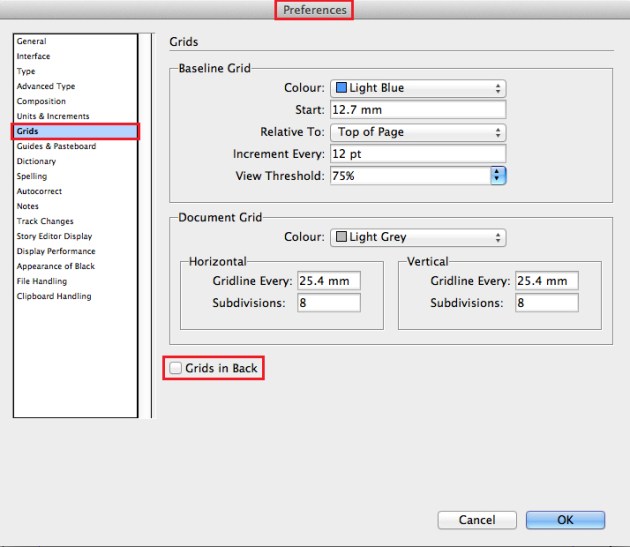Open the Guides & Pasteboard category
630x547 pixels.
click(x=56, y=146)
